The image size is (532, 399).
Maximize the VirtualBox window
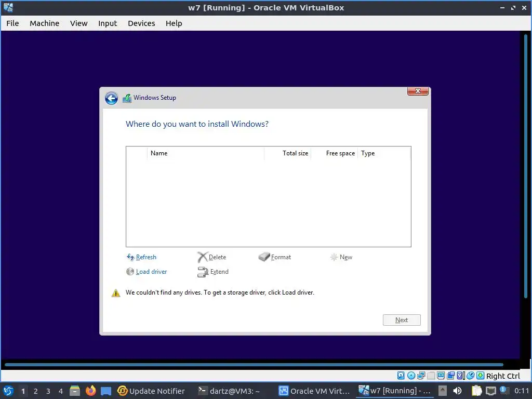(513, 7)
